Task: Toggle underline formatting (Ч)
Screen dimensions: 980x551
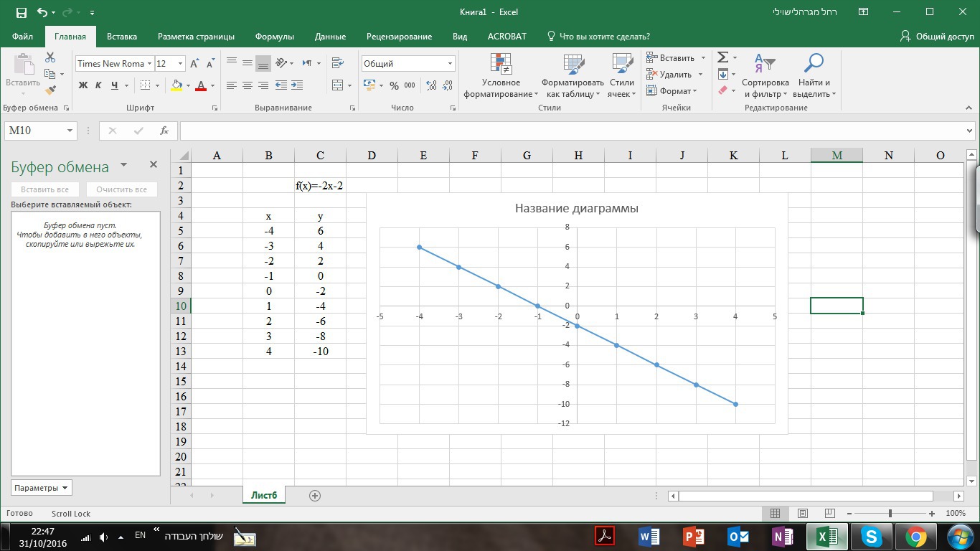Action: 114,85
